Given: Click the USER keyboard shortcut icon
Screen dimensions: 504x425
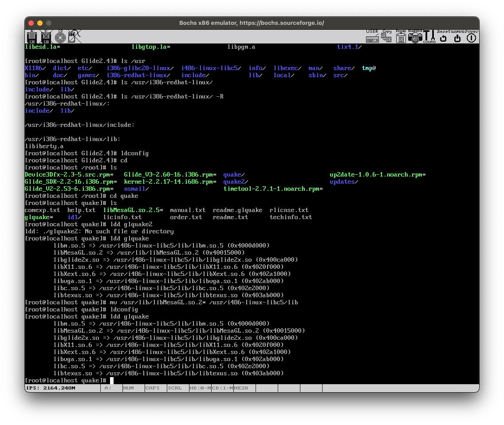Looking at the screenshot, I should coord(372,36).
